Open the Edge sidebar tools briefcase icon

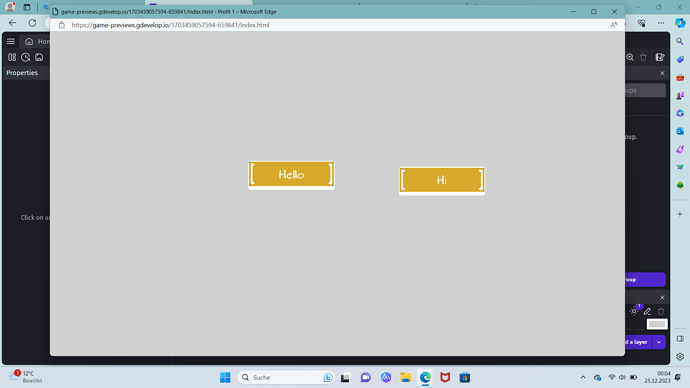click(x=680, y=77)
